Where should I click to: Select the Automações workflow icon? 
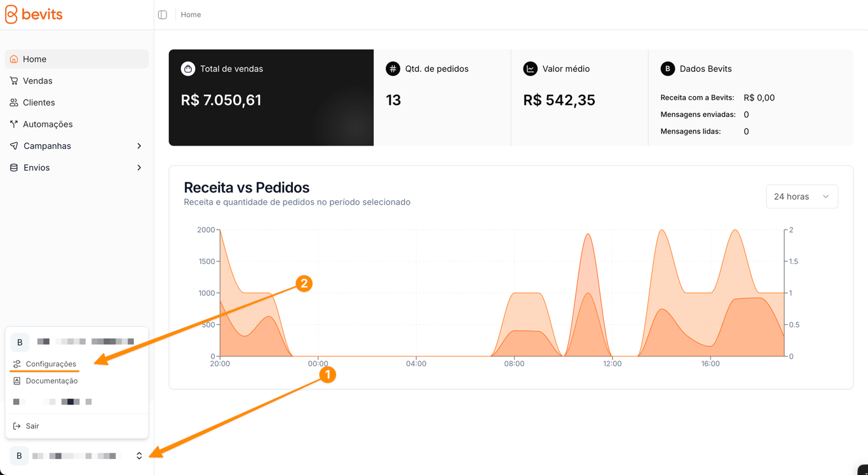coord(14,124)
